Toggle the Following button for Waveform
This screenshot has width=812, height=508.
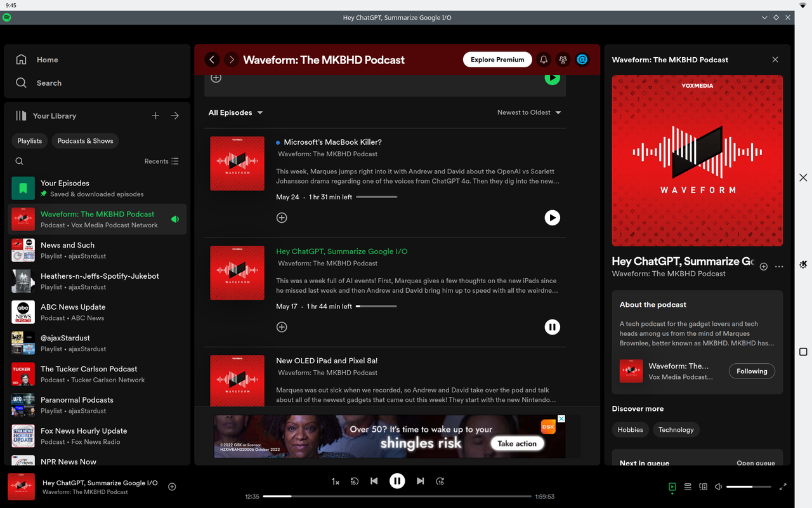(752, 371)
